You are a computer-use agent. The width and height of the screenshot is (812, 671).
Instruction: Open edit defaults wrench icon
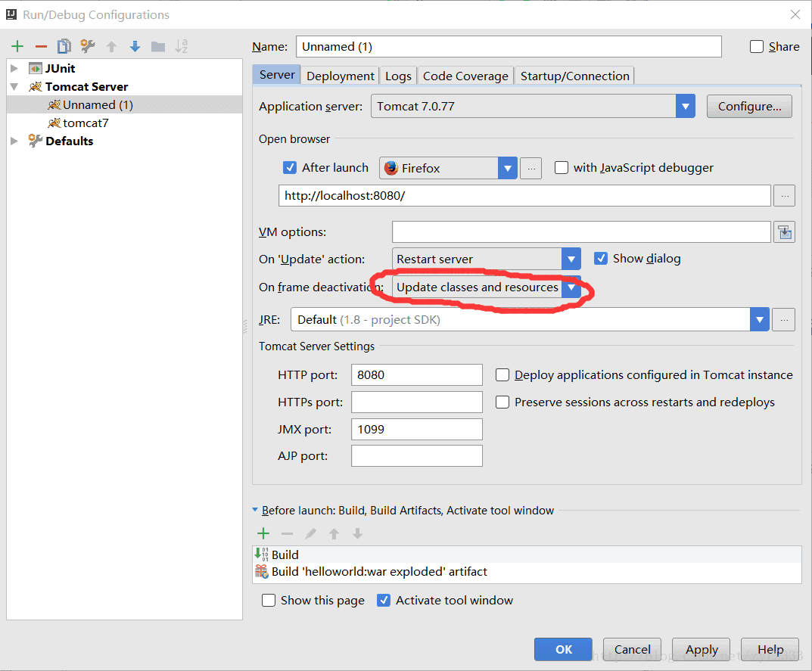(x=88, y=47)
